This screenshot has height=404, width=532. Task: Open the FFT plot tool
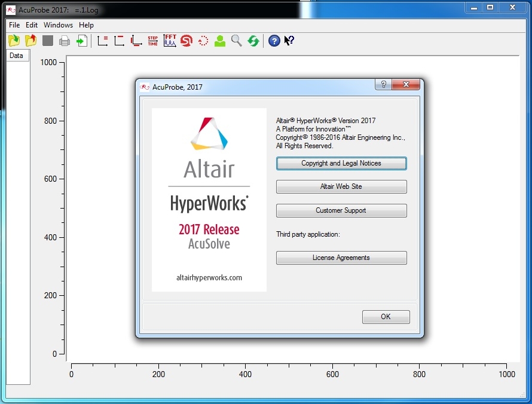point(170,41)
